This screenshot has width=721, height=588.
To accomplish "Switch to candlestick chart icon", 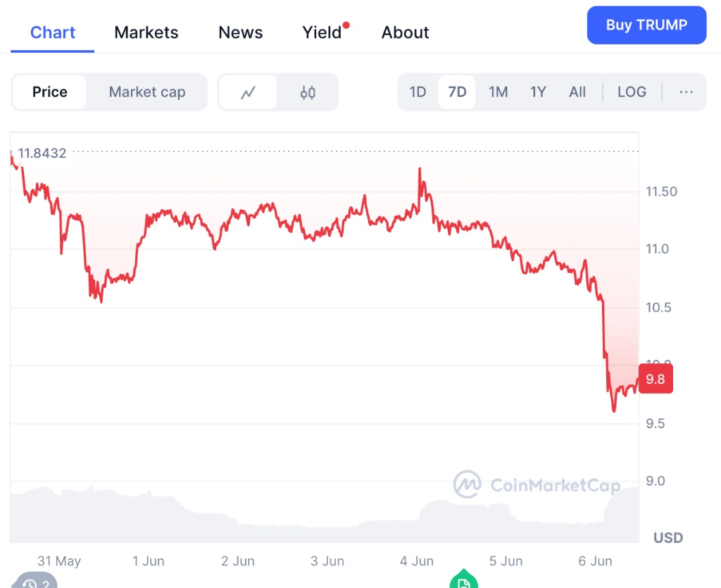I will (x=308, y=92).
